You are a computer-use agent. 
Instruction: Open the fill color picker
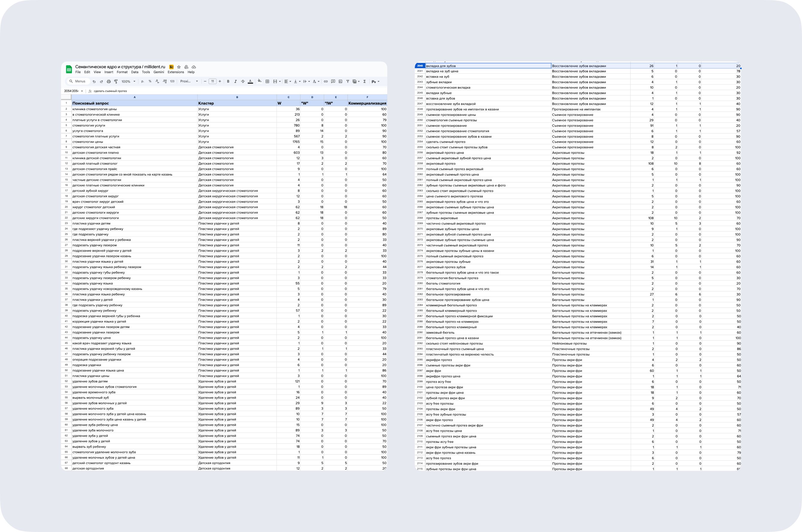(x=259, y=81)
